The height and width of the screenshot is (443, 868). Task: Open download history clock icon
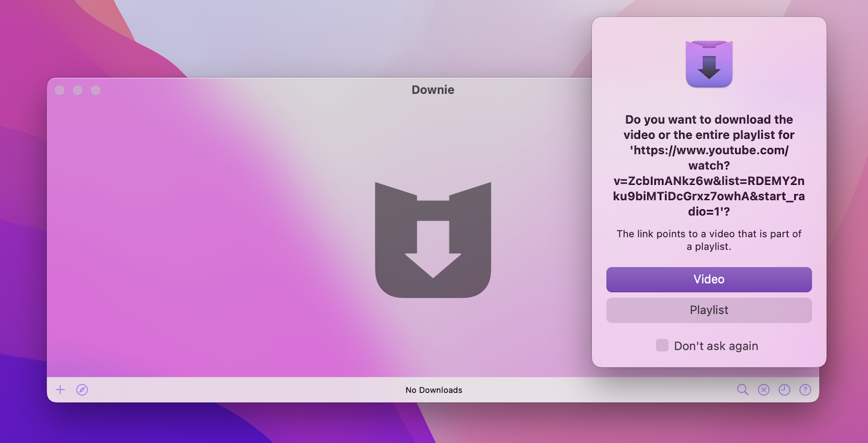pos(784,390)
